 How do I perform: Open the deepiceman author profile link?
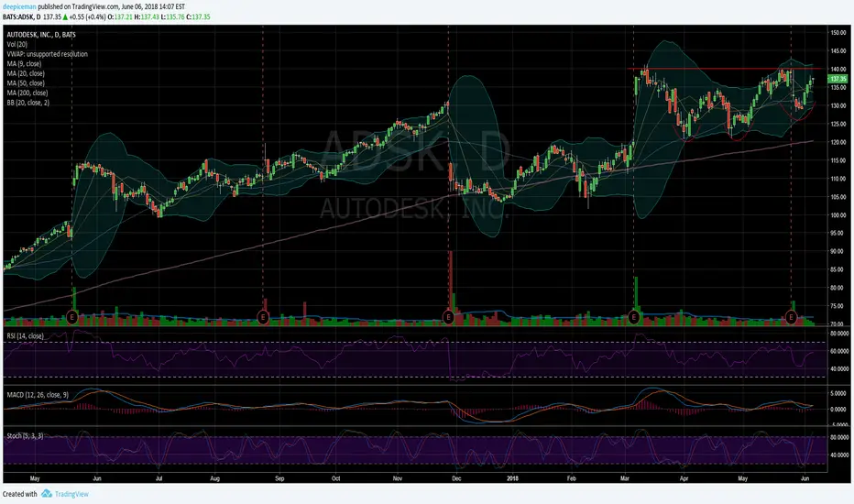[19, 6]
